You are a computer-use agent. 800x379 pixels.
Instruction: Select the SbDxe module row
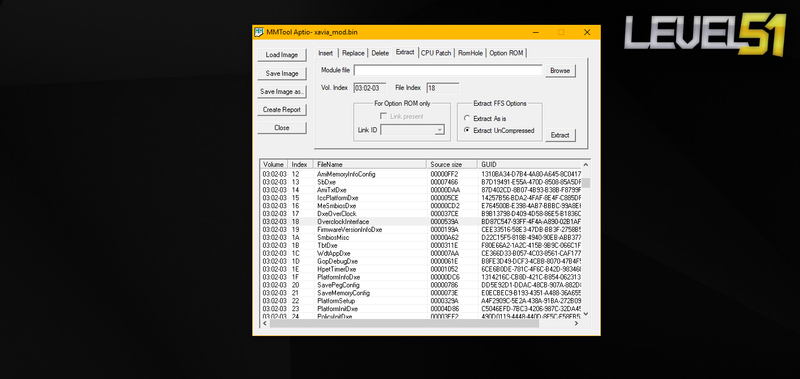pyautogui.click(x=420, y=182)
